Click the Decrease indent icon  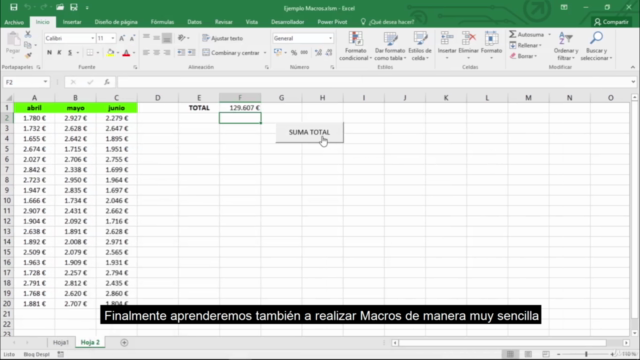[x=181, y=53]
